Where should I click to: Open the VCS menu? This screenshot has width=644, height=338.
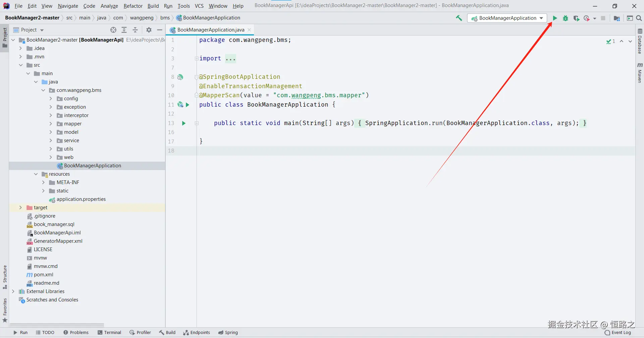point(199,6)
